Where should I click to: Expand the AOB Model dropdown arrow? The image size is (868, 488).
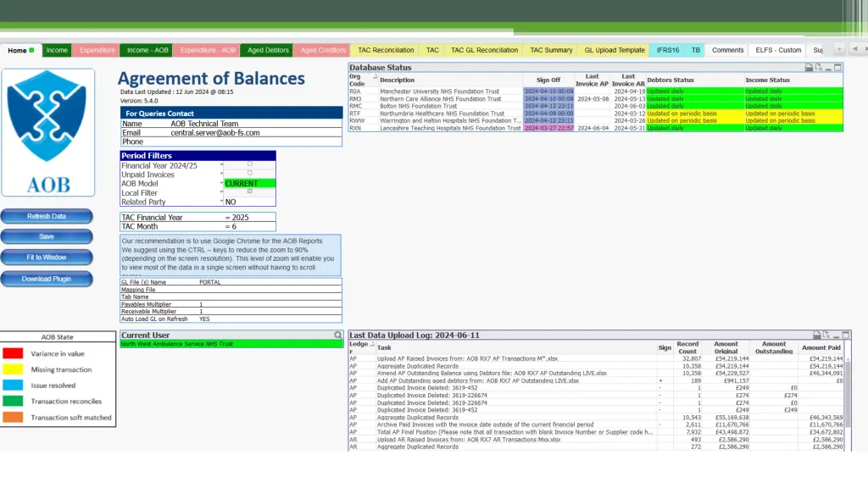coord(221,183)
